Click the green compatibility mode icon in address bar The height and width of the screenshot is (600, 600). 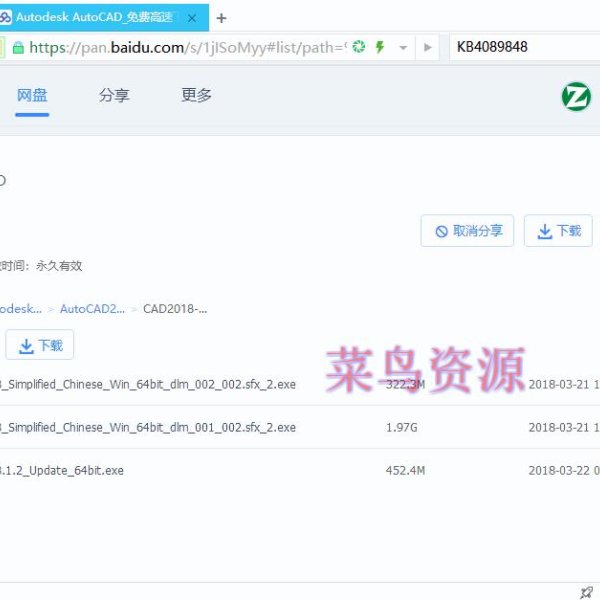click(359, 47)
